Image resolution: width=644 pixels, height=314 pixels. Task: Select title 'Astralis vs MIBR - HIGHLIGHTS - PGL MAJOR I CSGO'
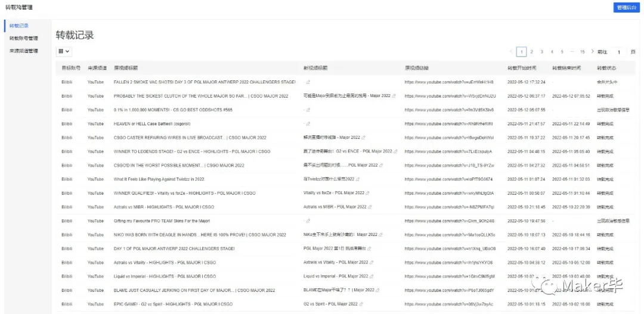click(164, 207)
